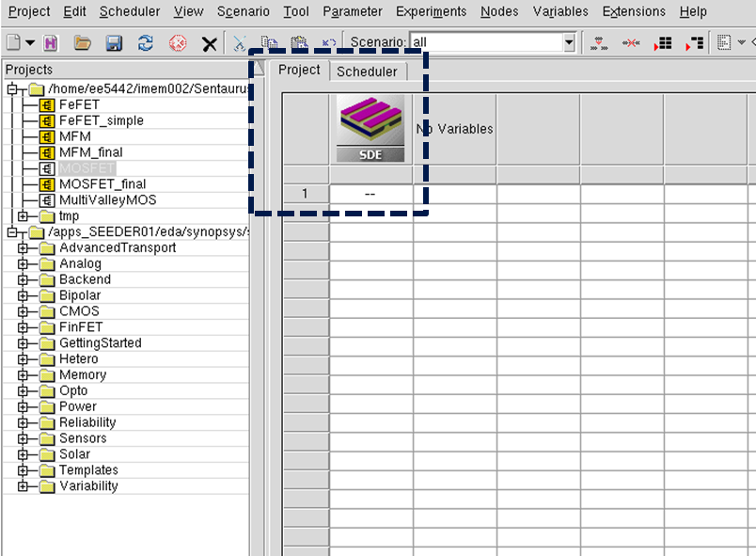Switch to the Scheduler tab
This screenshot has width=756, height=556.
pos(367,71)
